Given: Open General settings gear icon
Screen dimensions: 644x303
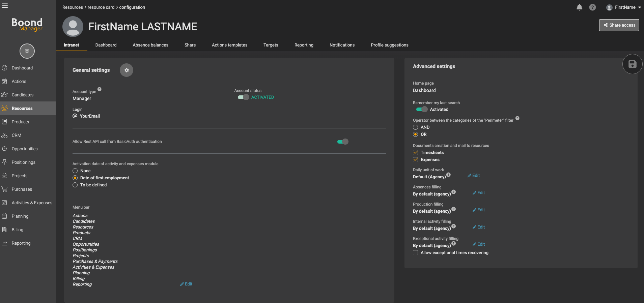Looking at the screenshot, I should point(127,70).
